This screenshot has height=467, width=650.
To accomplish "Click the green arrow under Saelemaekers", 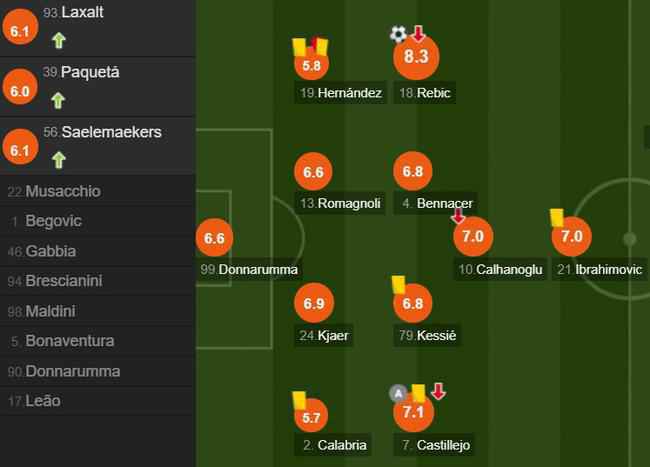I will pos(59,160).
